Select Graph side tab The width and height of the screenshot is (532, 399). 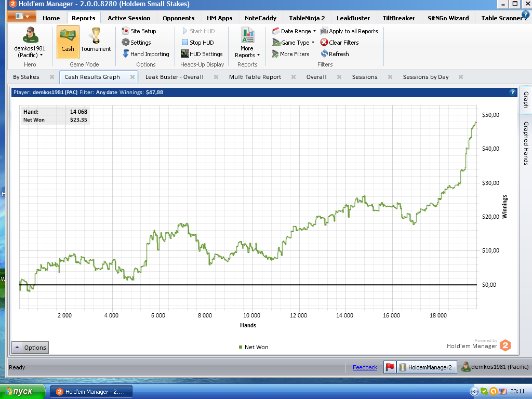(x=526, y=100)
